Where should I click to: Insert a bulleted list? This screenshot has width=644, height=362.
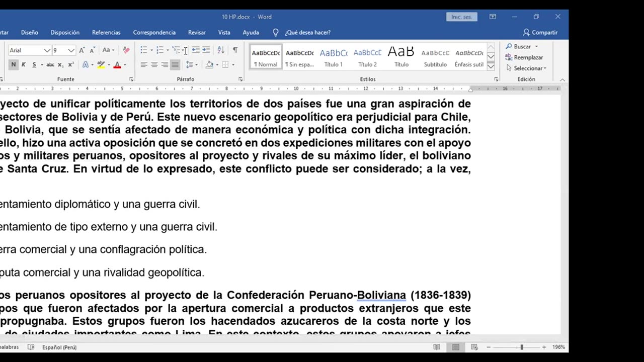[x=144, y=50]
